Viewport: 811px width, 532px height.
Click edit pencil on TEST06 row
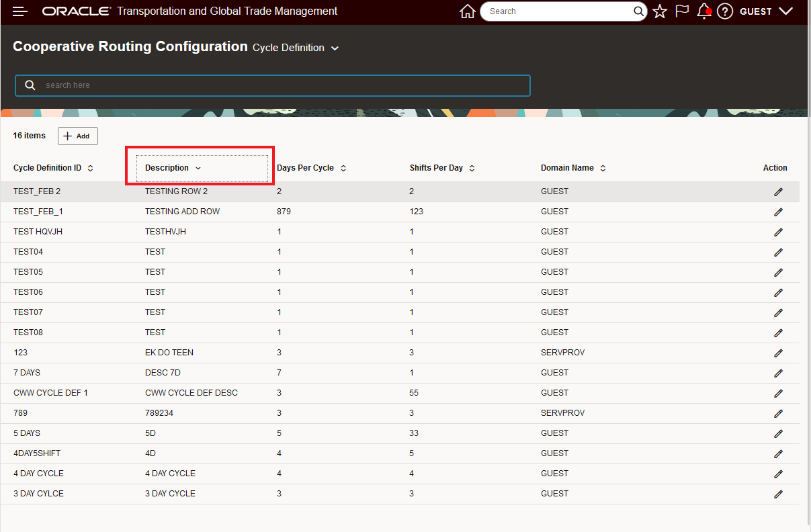[x=778, y=292]
